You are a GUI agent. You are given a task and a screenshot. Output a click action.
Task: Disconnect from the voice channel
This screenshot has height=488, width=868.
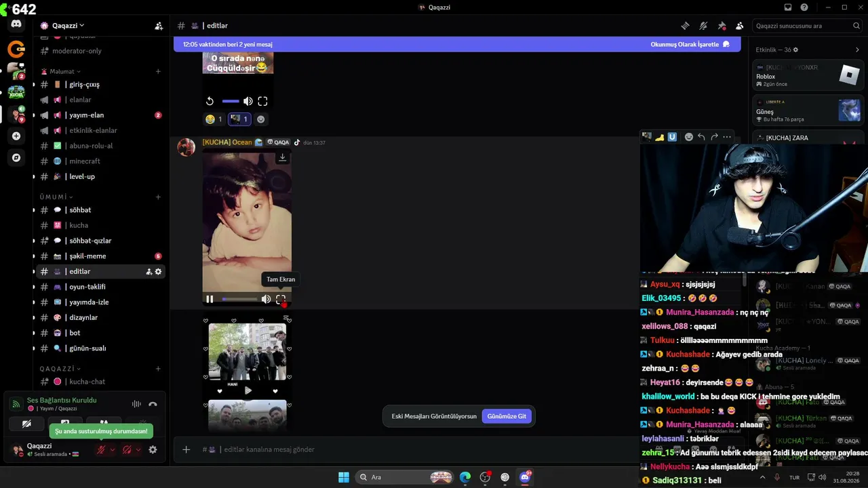[153, 404]
